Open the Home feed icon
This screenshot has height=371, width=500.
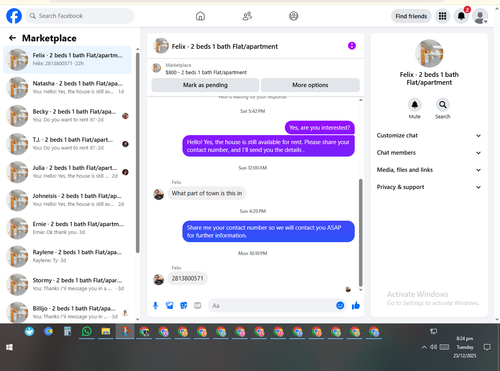point(200,16)
